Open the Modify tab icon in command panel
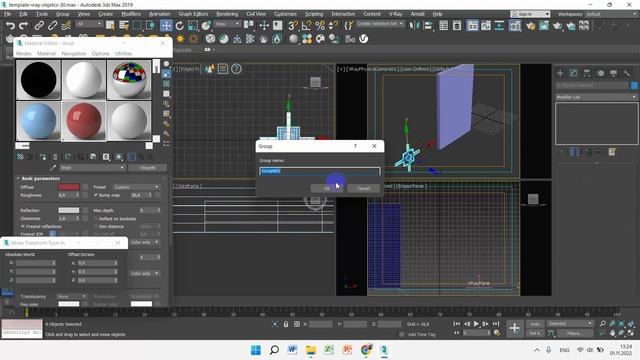Viewport: 640px width, 360px height. tap(573, 73)
